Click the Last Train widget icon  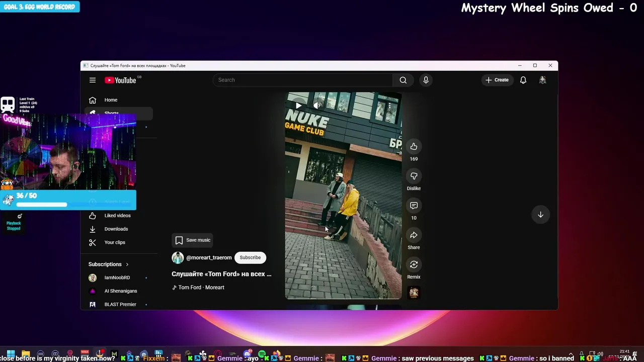(x=8, y=105)
